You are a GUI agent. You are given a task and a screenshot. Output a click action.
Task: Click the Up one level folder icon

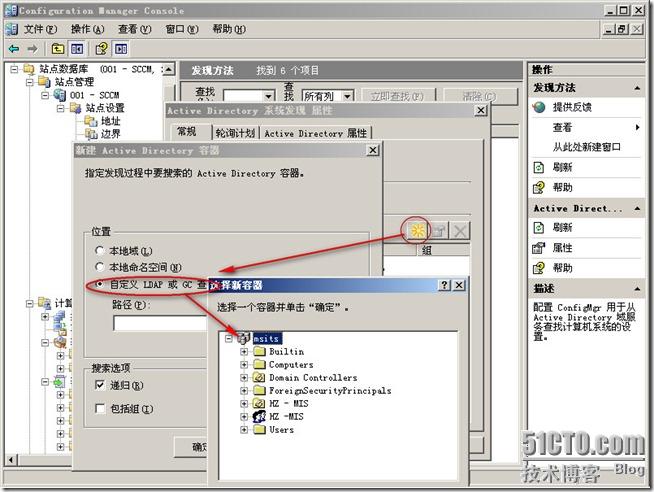[58, 49]
